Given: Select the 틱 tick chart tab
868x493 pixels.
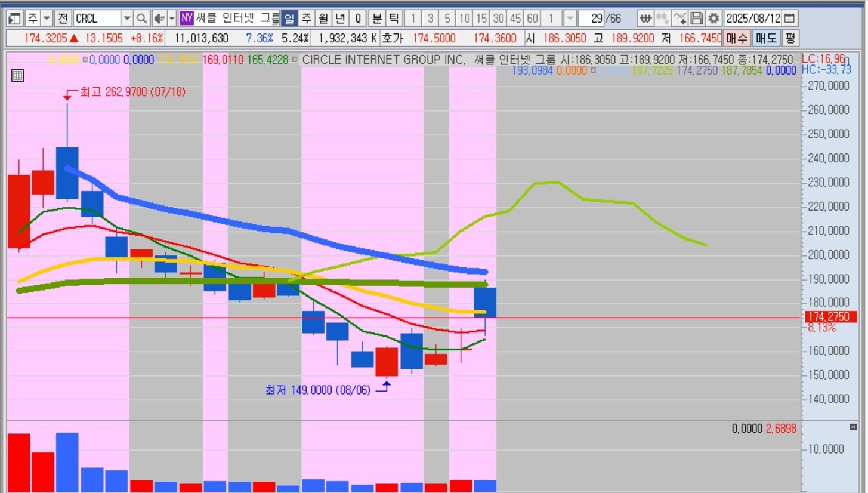Looking at the screenshot, I should [393, 19].
